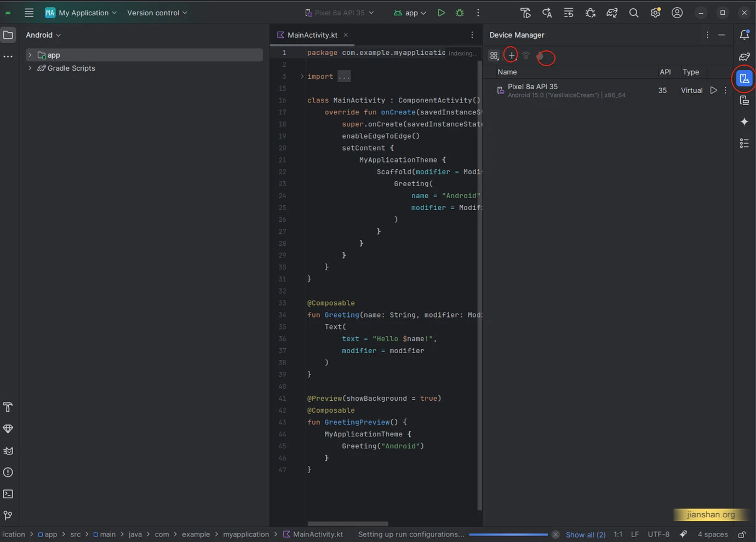Change 4 spaces indent setting
Image resolution: width=756 pixels, height=542 pixels.
[713, 535]
